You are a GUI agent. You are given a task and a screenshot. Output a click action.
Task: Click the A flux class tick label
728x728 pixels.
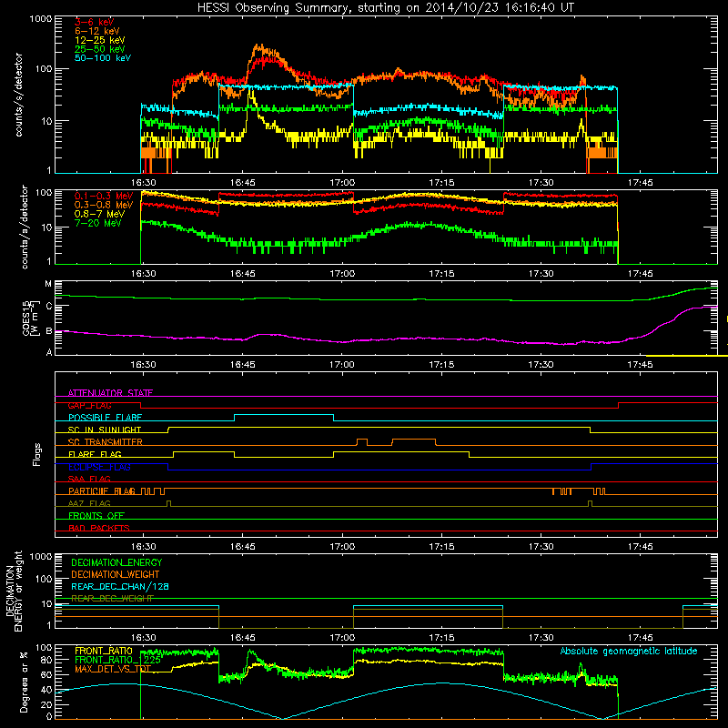(x=49, y=352)
